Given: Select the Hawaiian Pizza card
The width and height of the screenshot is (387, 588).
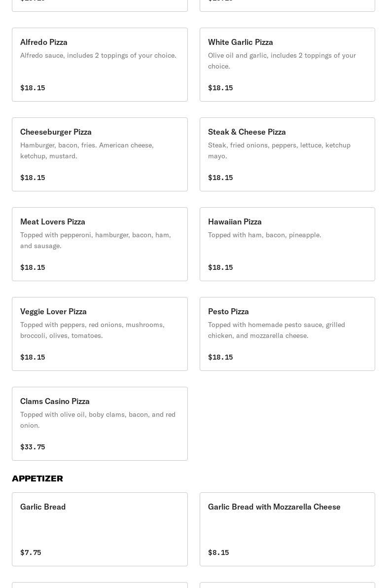Looking at the screenshot, I should [x=287, y=244].
